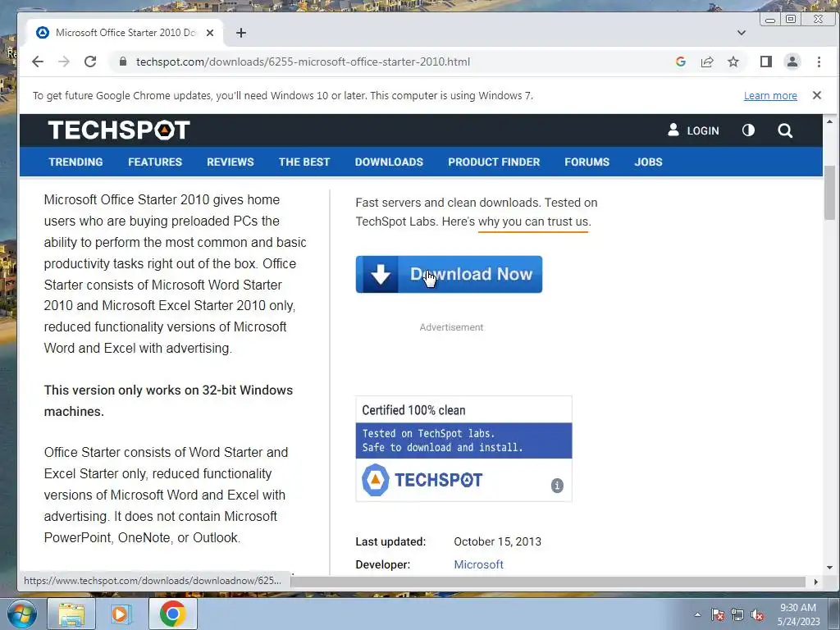Open Windows Media Player from taskbar

(x=121, y=614)
